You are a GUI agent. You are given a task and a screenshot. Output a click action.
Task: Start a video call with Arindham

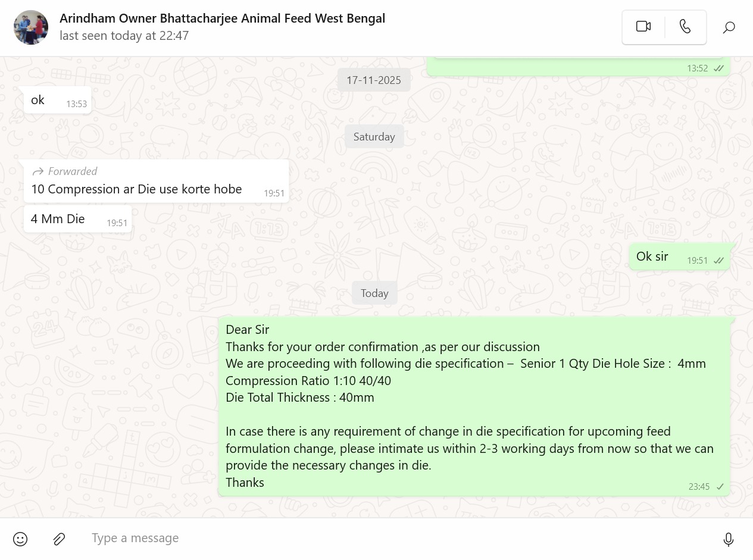pos(643,27)
